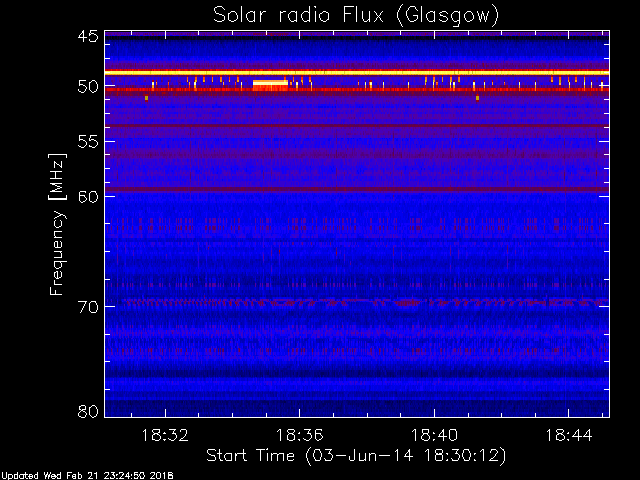Image resolution: width=640 pixels, height=480 pixels.
Task: Click the 70 frequency axis value
Action: (x=88, y=307)
